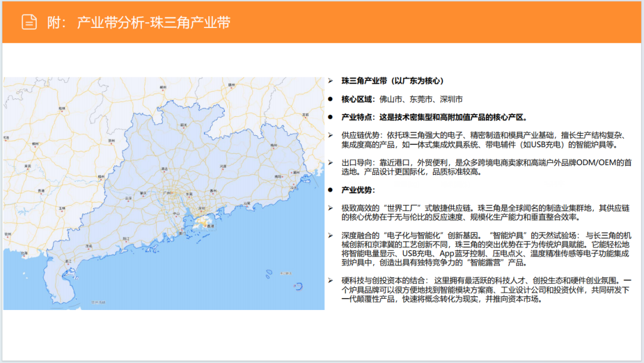Click 贺州 city label on the map
This screenshot has width=644, height=363.
[x=112, y=141]
